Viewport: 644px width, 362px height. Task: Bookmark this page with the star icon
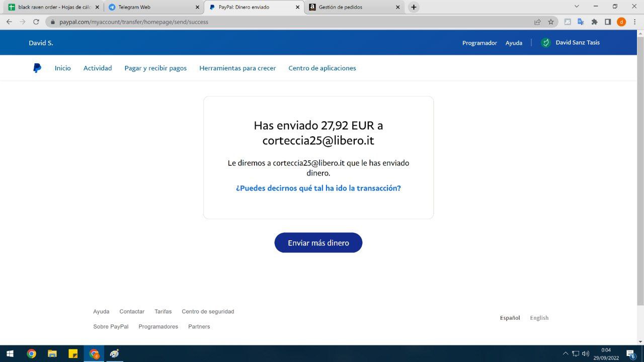(551, 22)
